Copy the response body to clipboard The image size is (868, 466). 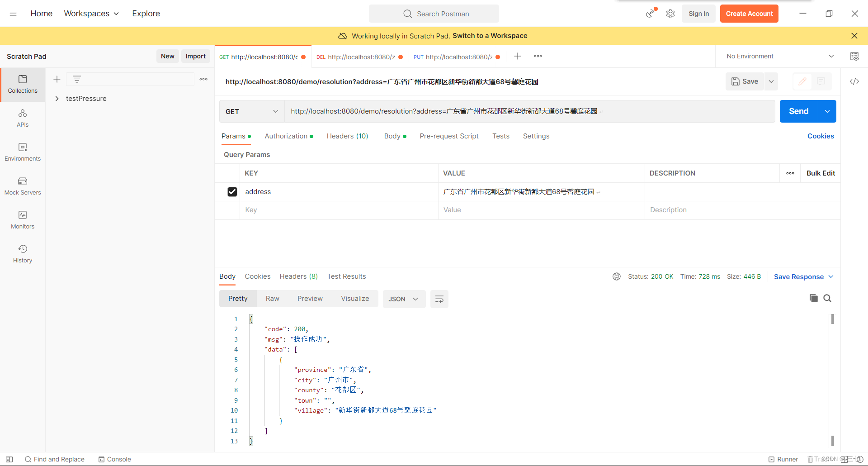pos(813,298)
